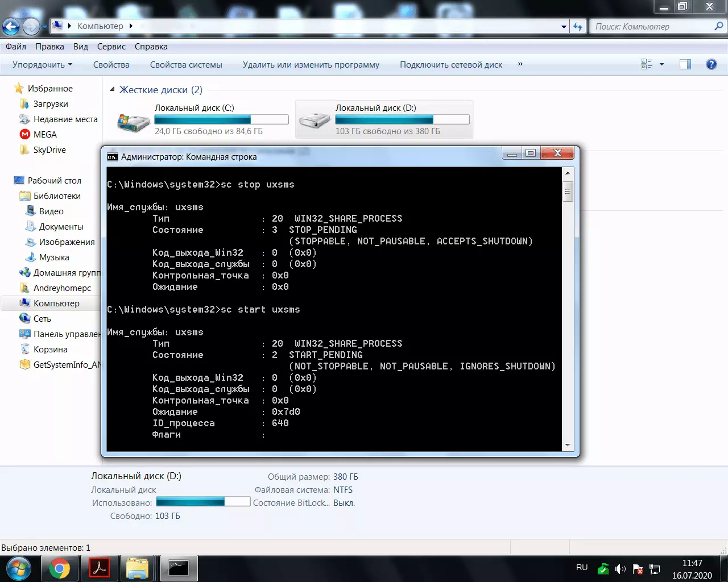
Task: Click the green tray icon near RU
Action: [x=603, y=568]
